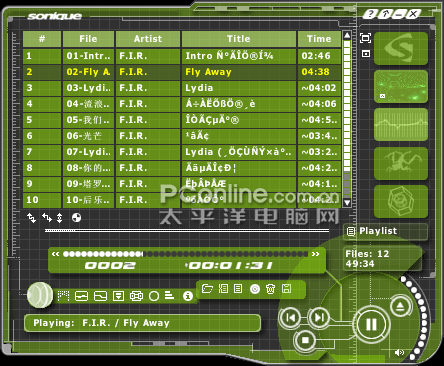Click the 'Files: 12' info display

(382, 259)
